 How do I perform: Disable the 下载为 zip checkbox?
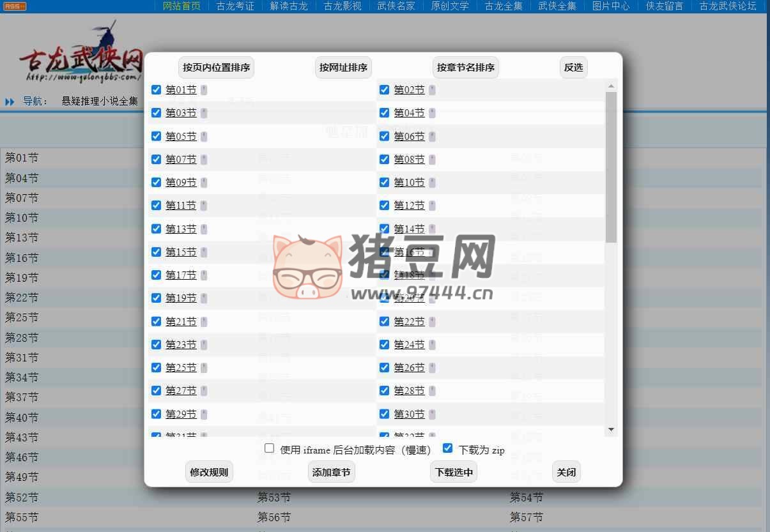448,448
